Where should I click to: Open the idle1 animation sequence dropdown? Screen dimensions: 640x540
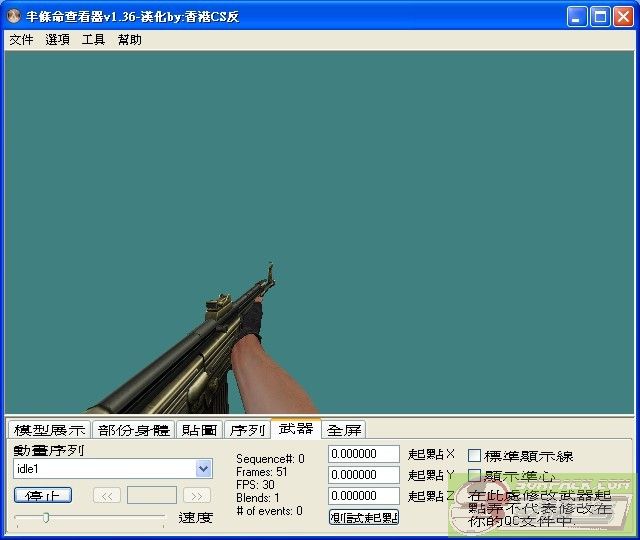pos(204,469)
